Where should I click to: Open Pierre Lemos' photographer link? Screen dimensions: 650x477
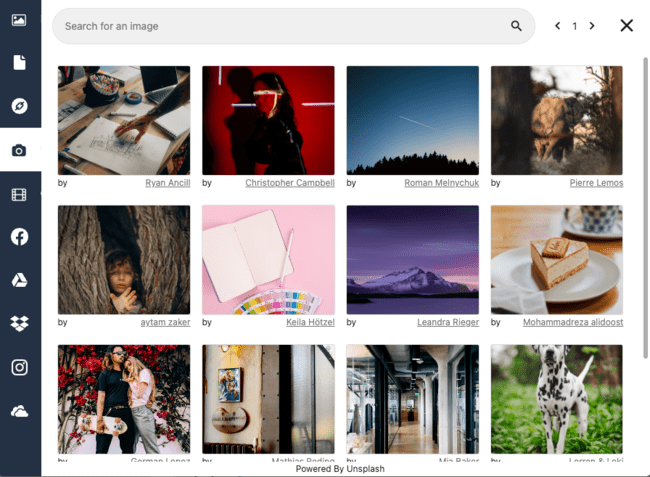pos(596,183)
